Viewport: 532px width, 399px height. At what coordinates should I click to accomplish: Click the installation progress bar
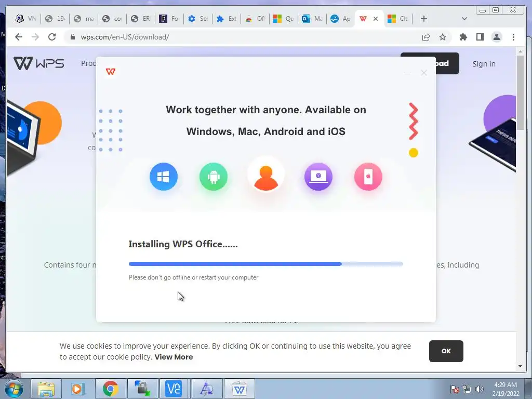266,264
